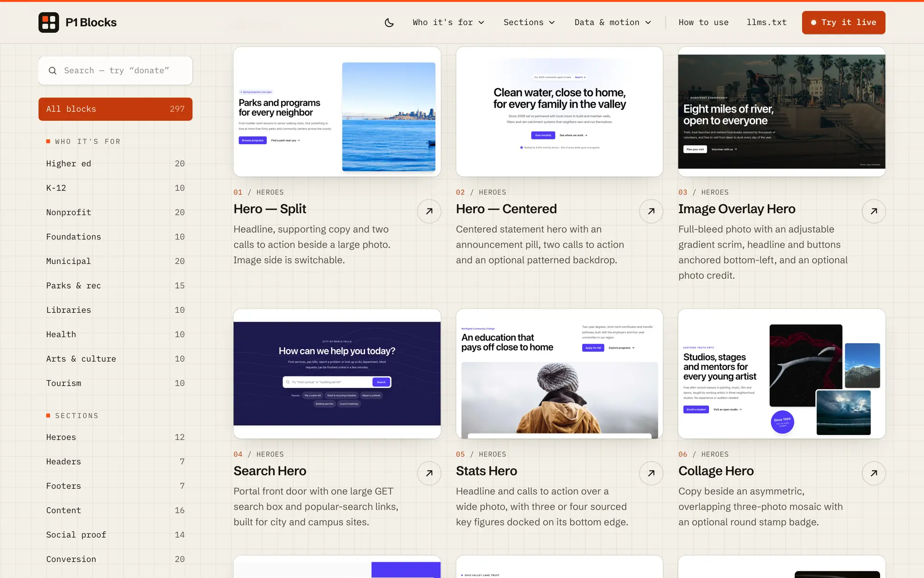Viewport: 924px width, 578px height.
Task: Filter blocks by Parks & rec
Action: pyautogui.click(x=115, y=286)
